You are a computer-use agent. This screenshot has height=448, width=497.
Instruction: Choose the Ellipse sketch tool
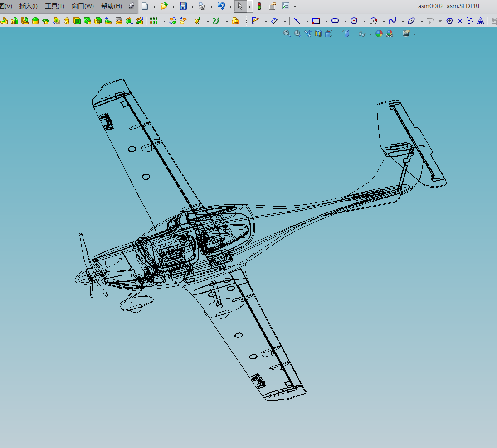pos(411,21)
